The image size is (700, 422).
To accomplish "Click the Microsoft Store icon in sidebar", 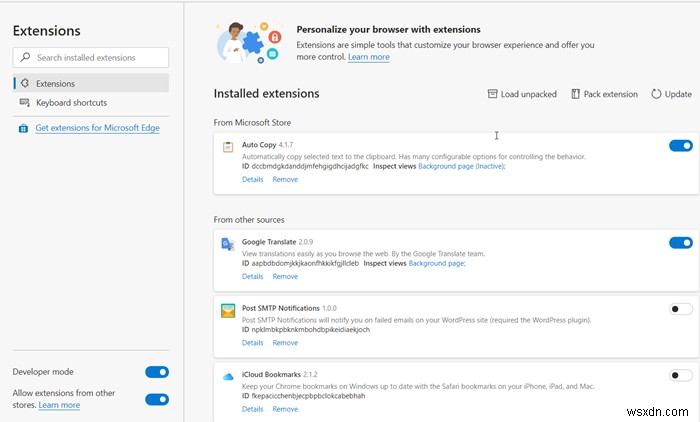I will (x=24, y=128).
